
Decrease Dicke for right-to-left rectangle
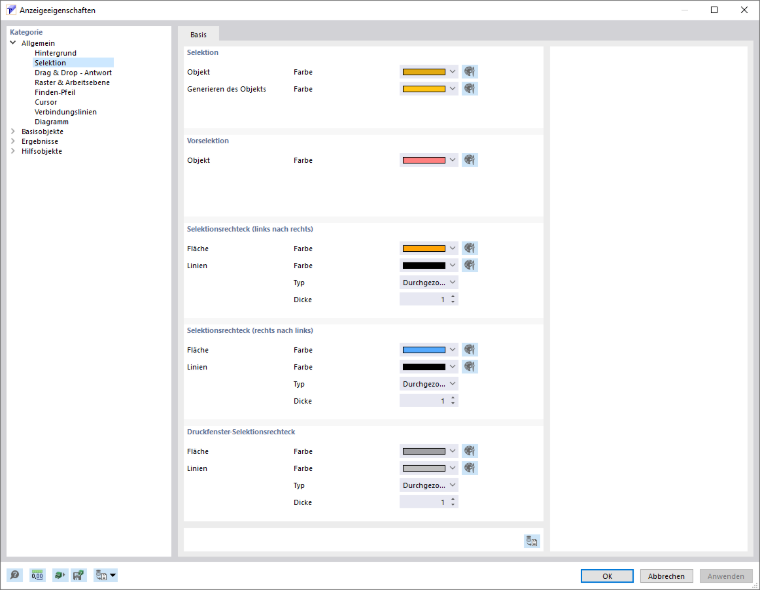coord(453,403)
